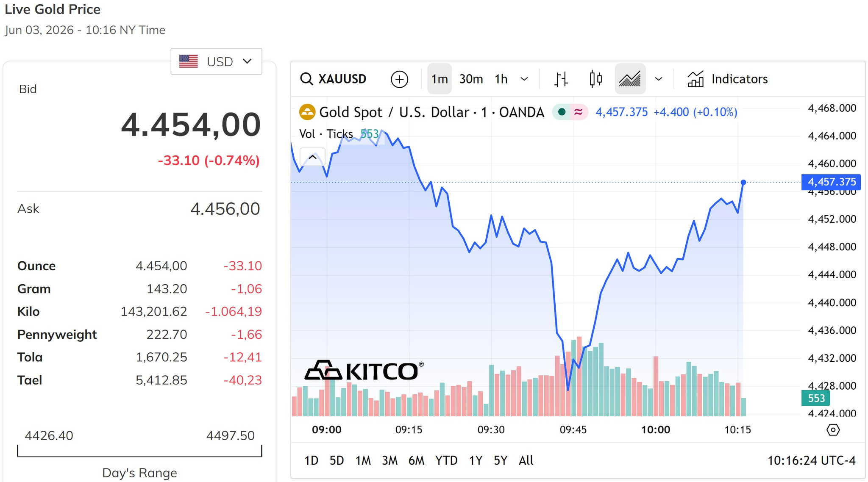
Task: Click the gold symbol logo icon
Action: pos(307,112)
